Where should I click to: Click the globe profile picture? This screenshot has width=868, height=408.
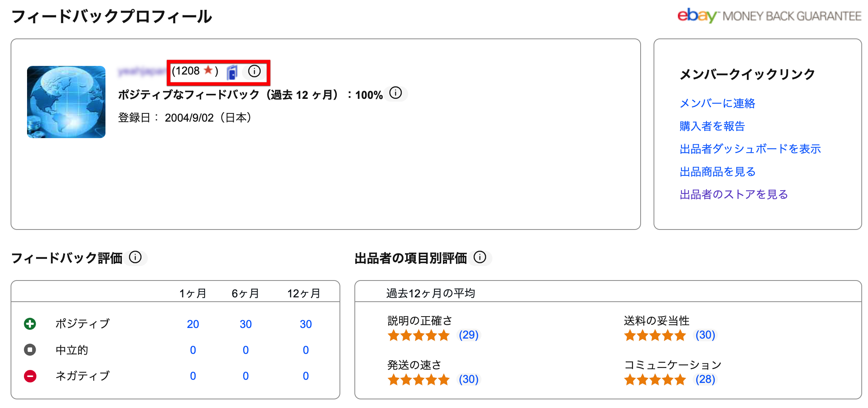click(66, 102)
